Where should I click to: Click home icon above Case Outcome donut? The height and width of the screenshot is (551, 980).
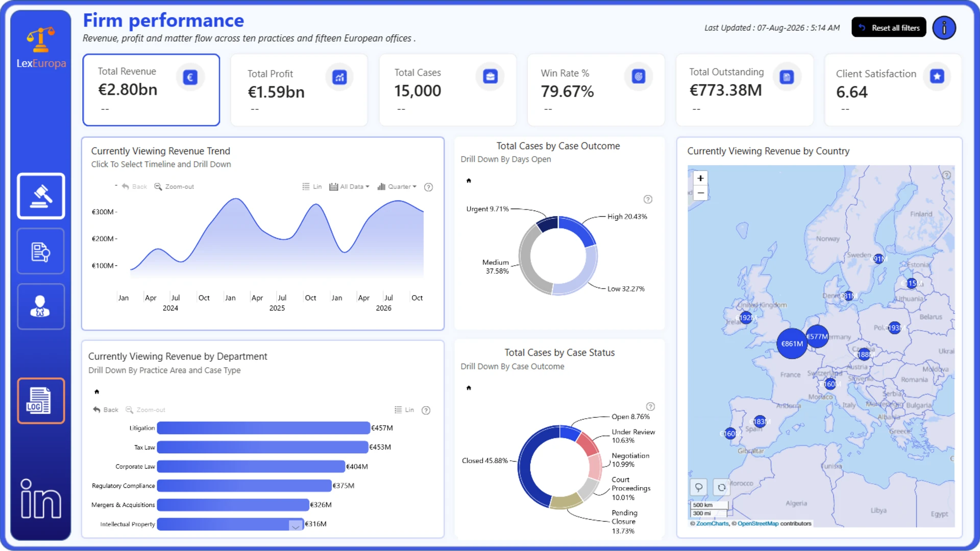469,181
